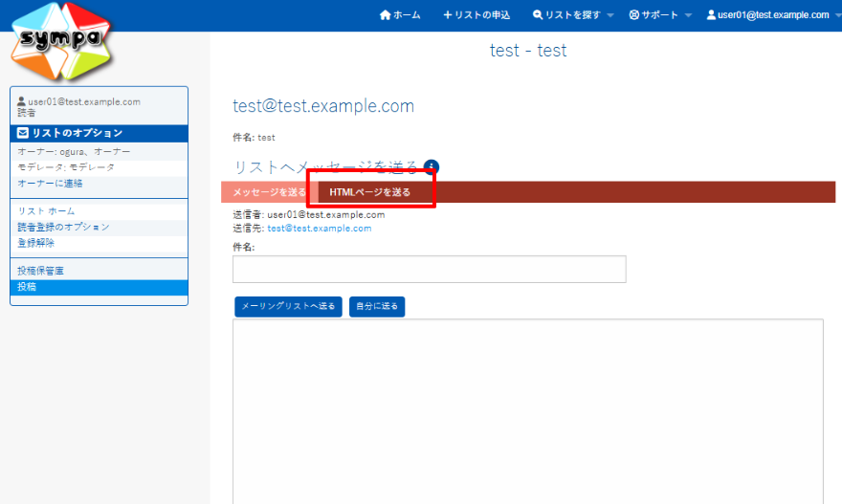The image size is (842, 504).
Task: Go to ホーム in top navigation
Action: click(400, 15)
